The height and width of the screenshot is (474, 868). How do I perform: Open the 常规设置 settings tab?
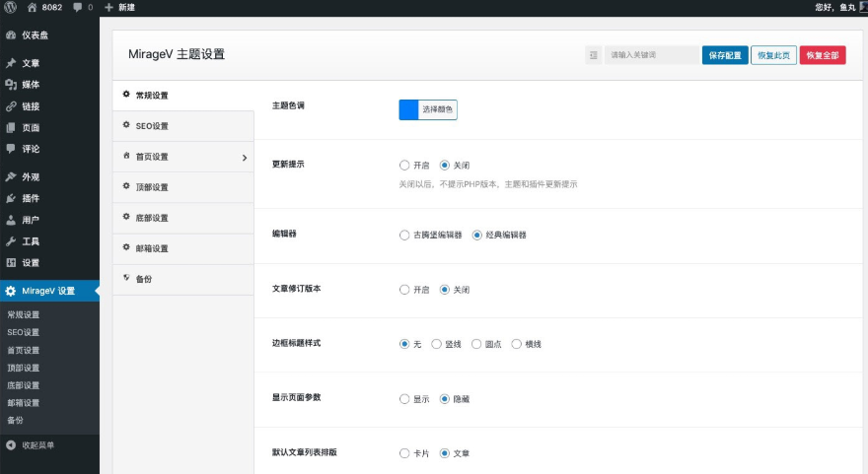[183, 96]
